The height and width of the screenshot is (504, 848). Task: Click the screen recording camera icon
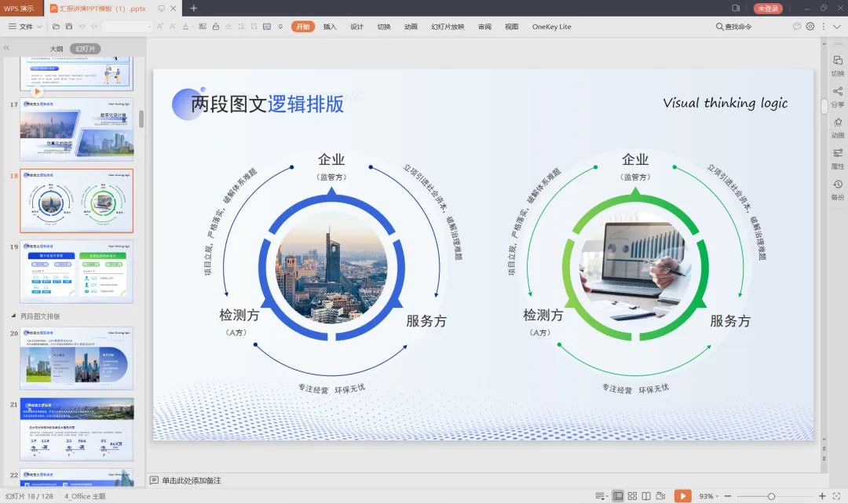click(660, 496)
